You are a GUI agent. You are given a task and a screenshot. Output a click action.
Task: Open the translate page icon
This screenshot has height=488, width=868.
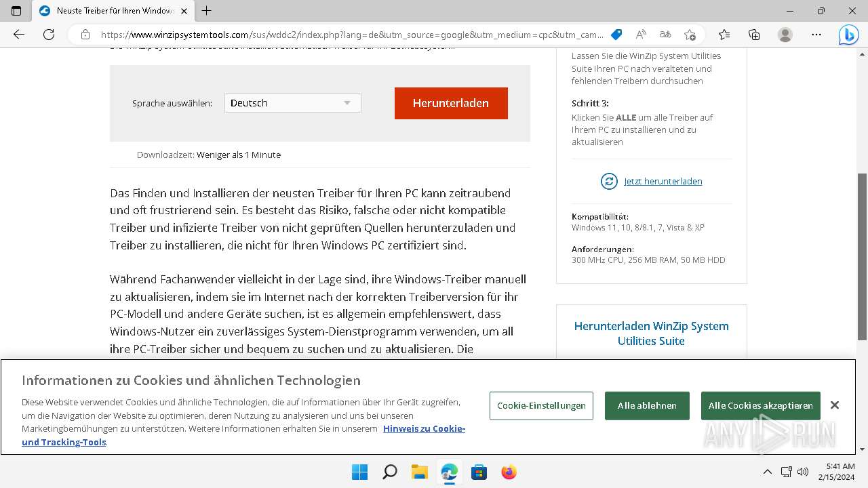(x=665, y=35)
